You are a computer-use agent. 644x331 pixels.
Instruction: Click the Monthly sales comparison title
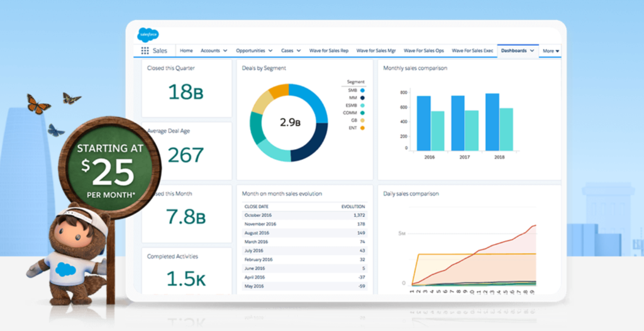click(x=415, y=68)
